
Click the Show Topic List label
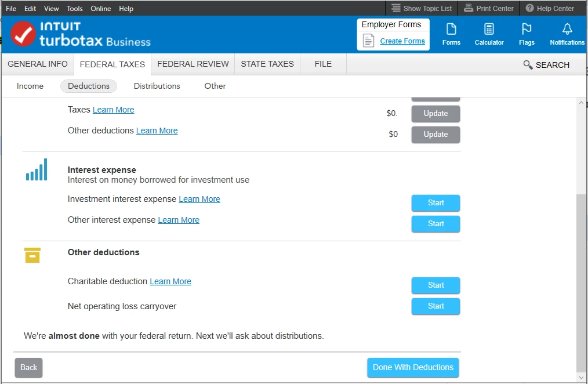click(x=427, y=8)
